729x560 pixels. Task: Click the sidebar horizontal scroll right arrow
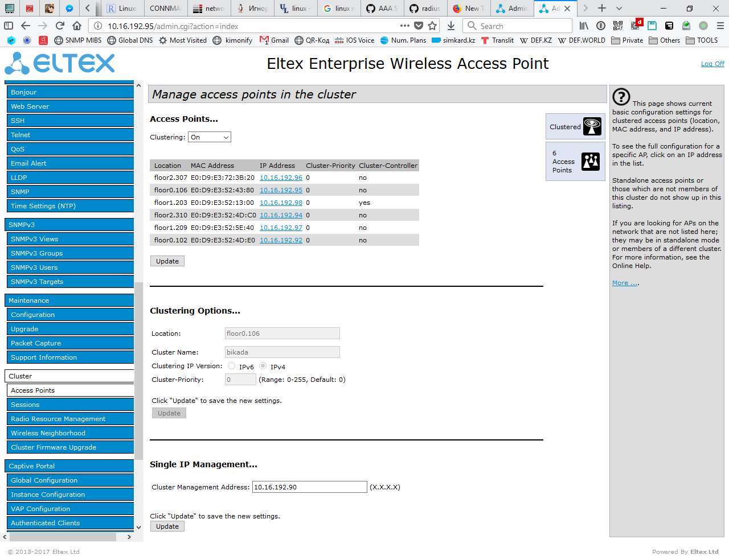129,537
